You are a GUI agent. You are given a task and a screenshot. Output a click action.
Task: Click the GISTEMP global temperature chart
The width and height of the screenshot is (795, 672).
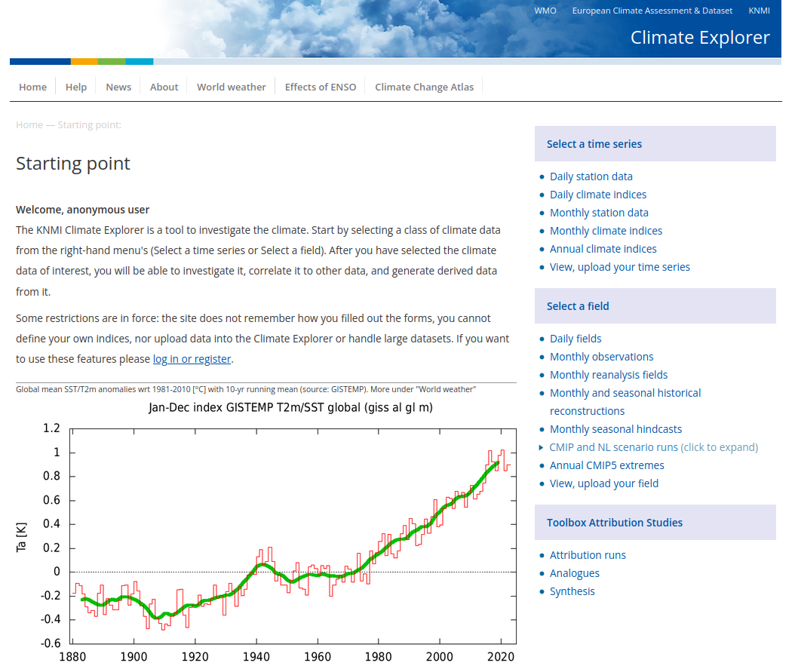(266, 532)
